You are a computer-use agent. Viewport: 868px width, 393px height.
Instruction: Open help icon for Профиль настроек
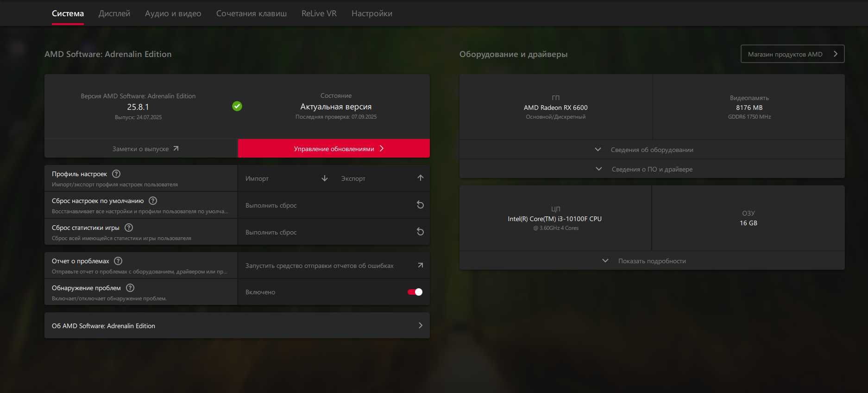coord(116,174)
